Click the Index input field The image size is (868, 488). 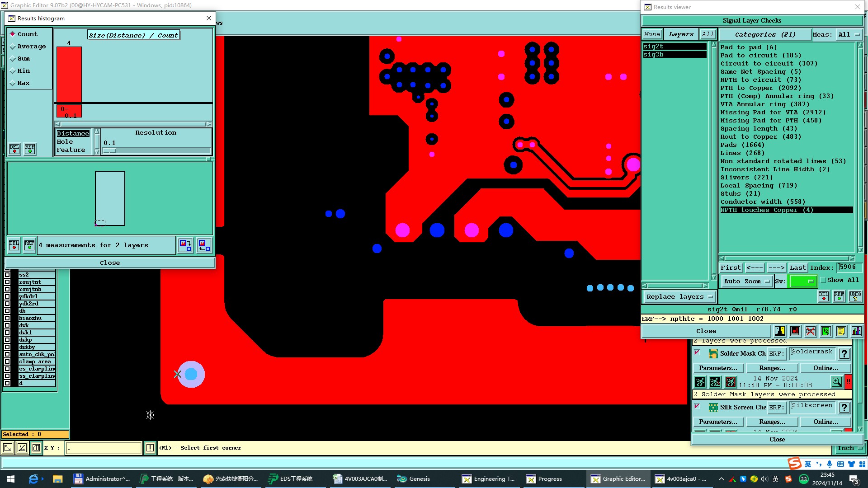849,267
